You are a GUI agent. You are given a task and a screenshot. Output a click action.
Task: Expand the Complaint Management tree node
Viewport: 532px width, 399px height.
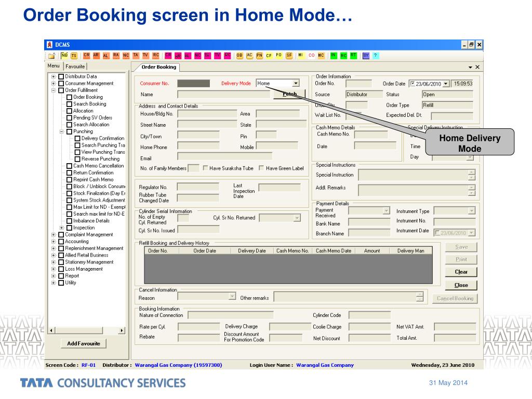pos(54,235)
